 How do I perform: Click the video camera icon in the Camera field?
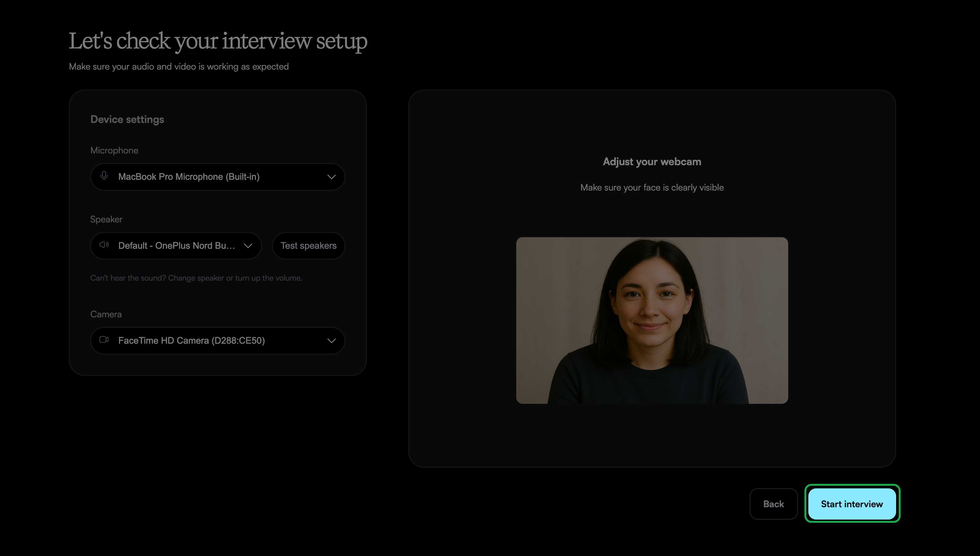(x=104, y=339)
